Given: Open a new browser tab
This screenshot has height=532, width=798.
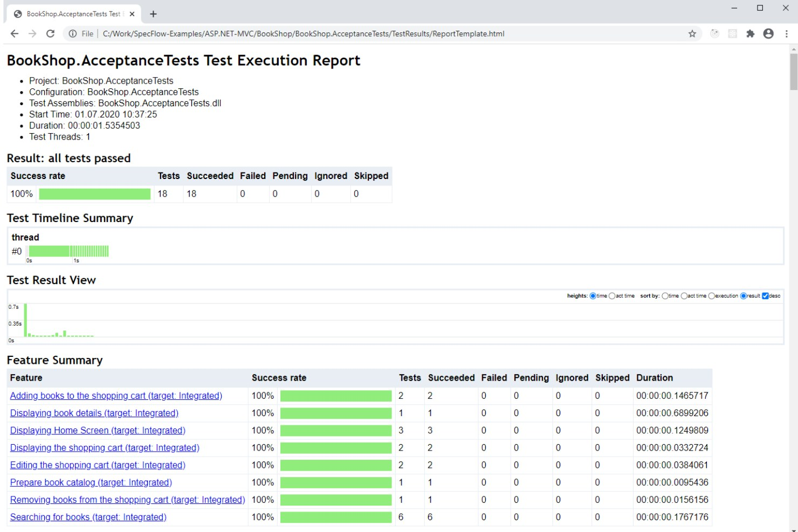Looking at the screenshot, I should tap(153, 13).
